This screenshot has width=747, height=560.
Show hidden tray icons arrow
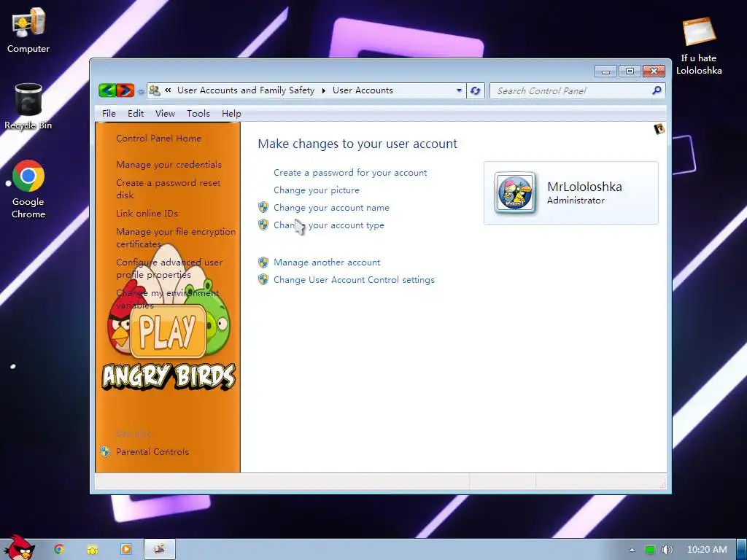(632, 550)
